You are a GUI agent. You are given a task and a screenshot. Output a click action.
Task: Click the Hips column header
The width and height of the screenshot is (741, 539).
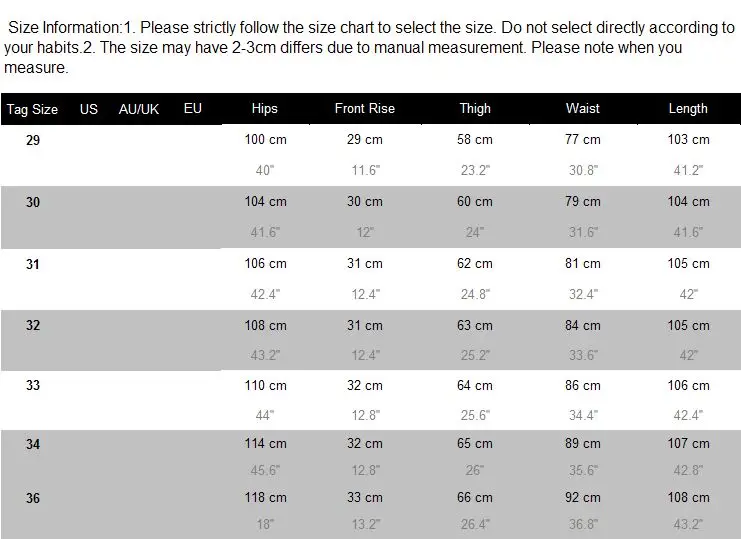265,109
